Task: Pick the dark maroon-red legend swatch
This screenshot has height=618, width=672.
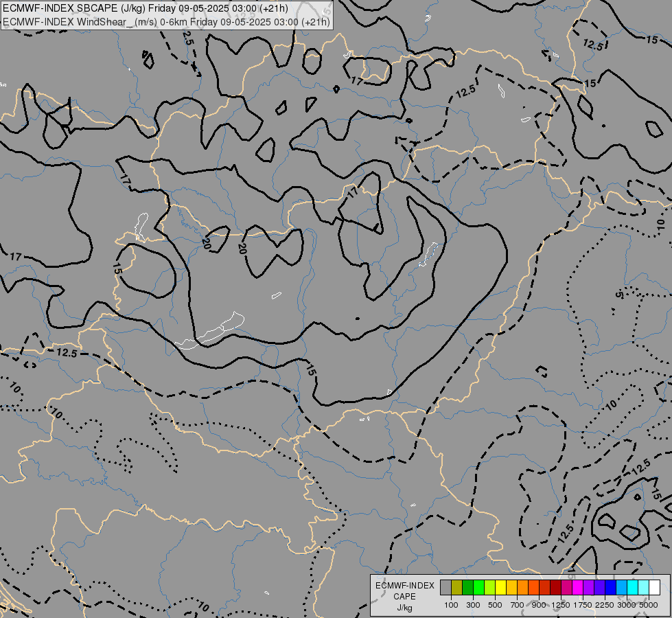Action: (555, 587)
